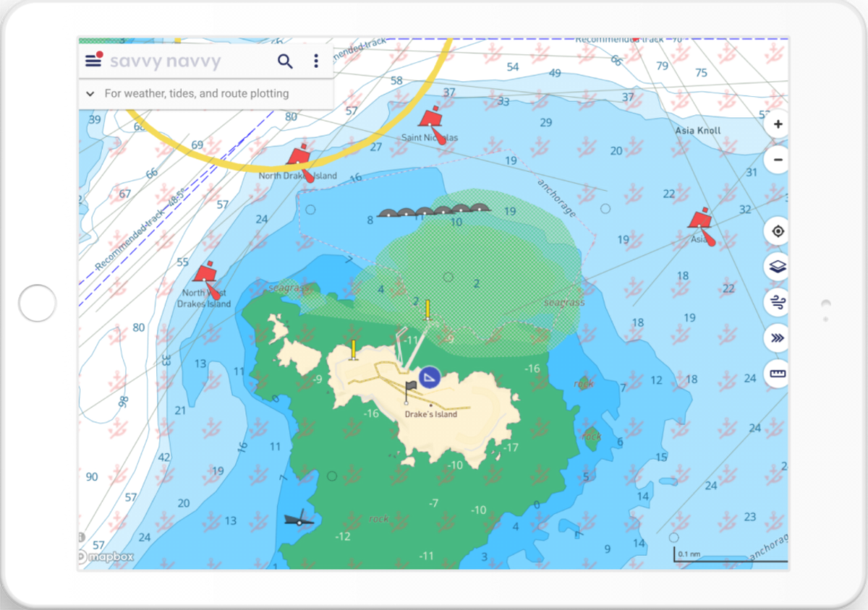This screenshot has width=868, height=610.
Task: Select the layers icon on the right toolbar
Action: coord(776,267)
